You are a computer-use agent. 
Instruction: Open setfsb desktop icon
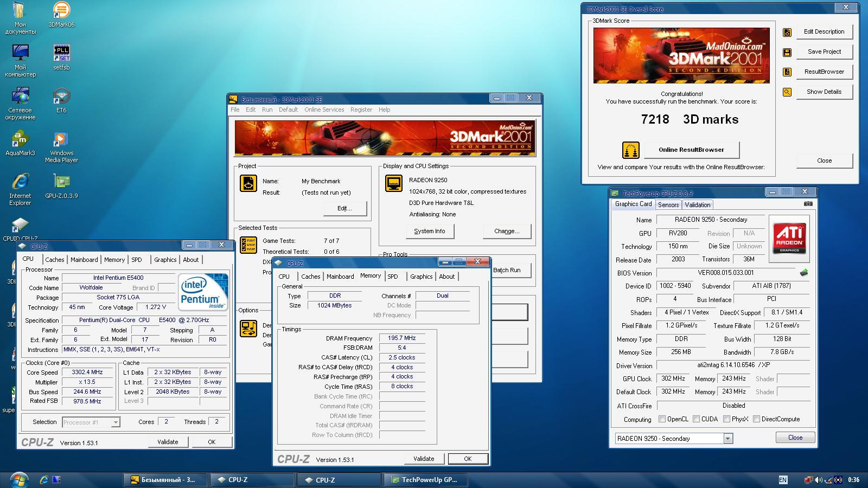click(x=61, y=57)
